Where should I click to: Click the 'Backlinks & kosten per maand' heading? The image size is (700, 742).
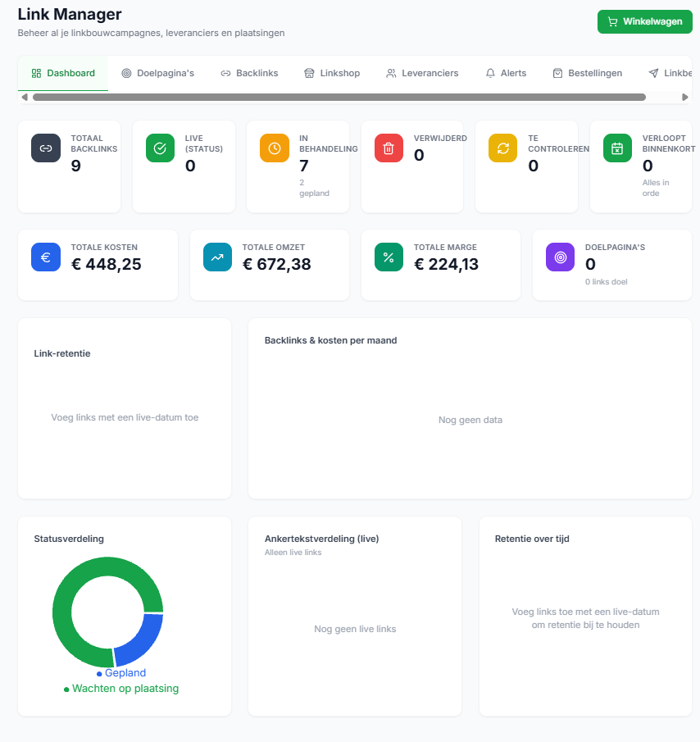(330, 340)
